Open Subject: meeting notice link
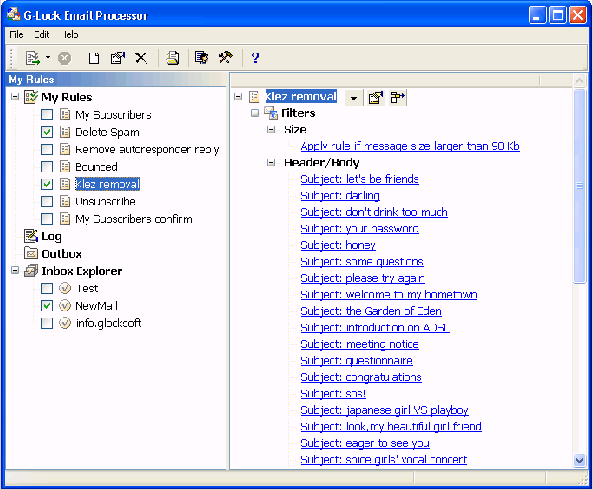The width and height of the screenshot is (593, 490). (x=359, y=344)
